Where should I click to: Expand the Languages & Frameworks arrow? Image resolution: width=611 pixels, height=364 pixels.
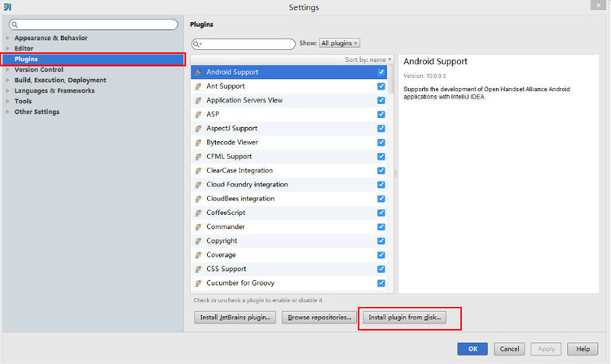tap(8, 90)
